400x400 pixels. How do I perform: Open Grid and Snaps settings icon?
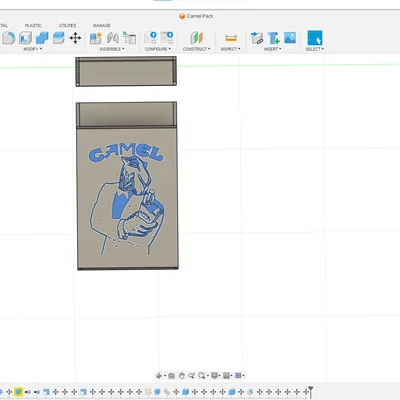click(227, 376)
